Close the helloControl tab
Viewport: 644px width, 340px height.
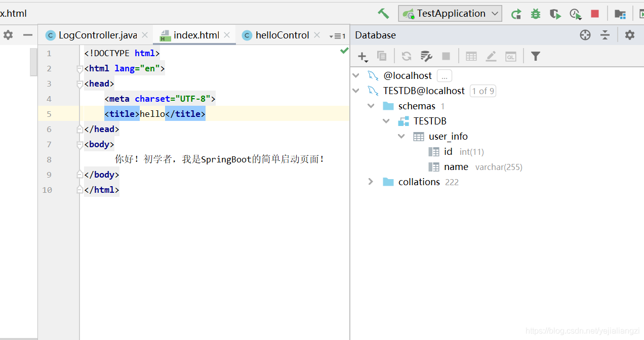coord(317,35)
